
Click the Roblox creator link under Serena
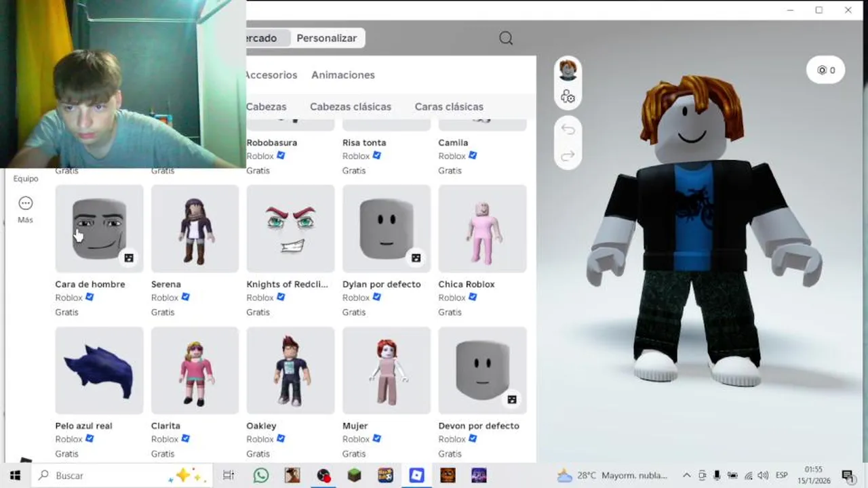[x=164, y=298]
